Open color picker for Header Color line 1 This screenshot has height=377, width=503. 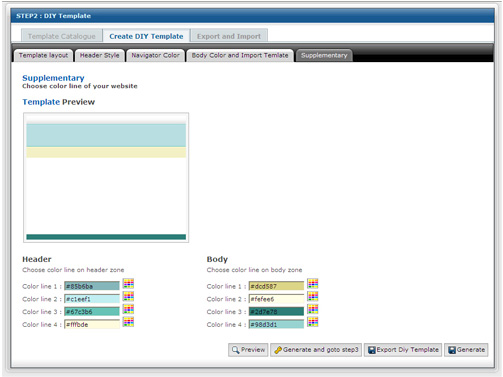coord(128,284)
